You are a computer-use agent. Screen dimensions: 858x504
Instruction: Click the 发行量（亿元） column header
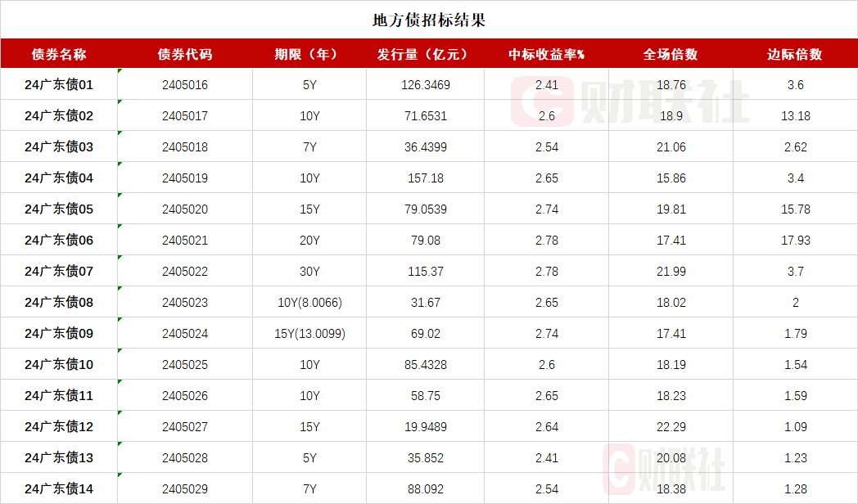pyautogui.click(x=425, y=54)
